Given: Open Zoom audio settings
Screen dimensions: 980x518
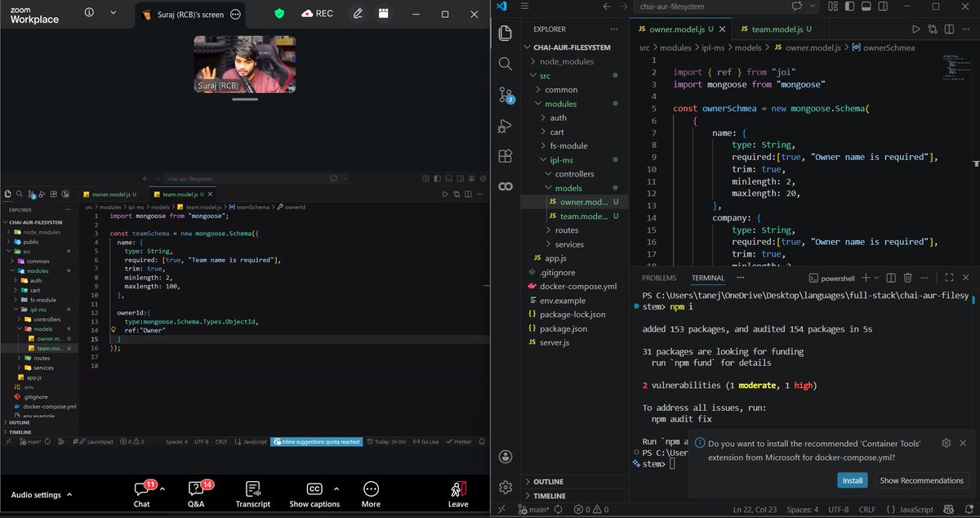Looking at the screenshot, I should (x=37, y=494).
